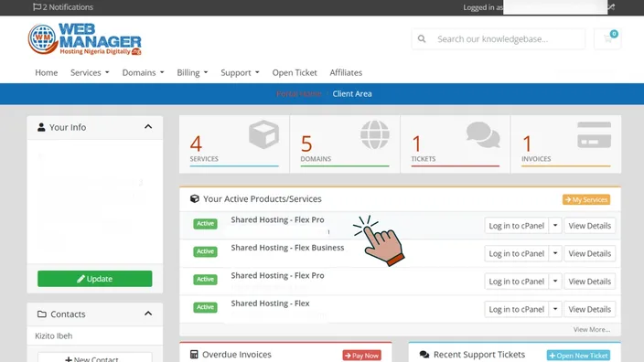Click the 1 Invoices count
The image size is (644, 362).
click(x=527, y=144)
